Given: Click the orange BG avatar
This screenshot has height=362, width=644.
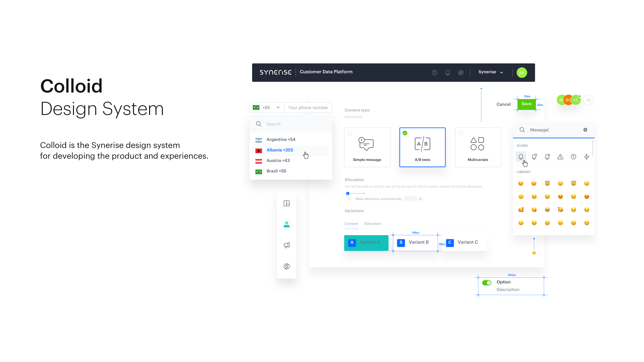Looking at the screenshot, I should (x=569, y=100).
